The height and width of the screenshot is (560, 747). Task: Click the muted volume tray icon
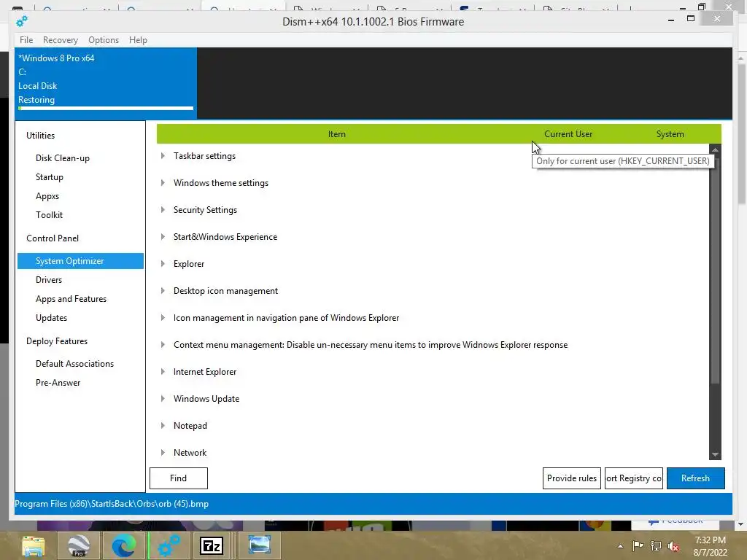pos(673,545)
